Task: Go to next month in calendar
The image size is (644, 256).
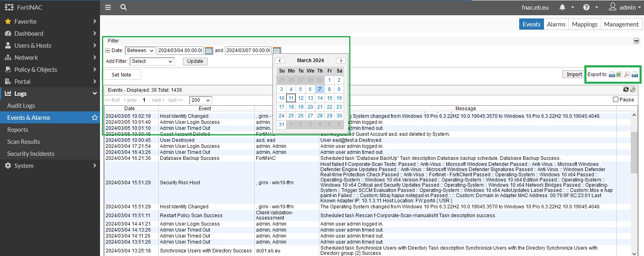Action: click(x=341, y=60)
